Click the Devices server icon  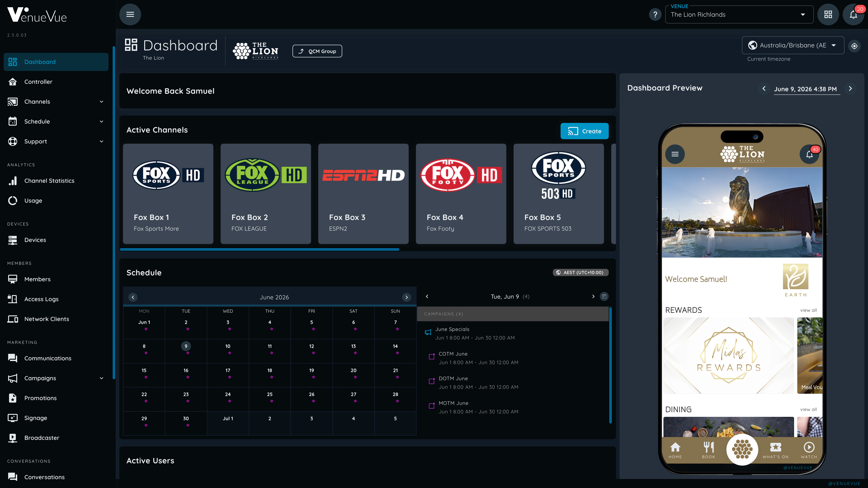(12, 240)
